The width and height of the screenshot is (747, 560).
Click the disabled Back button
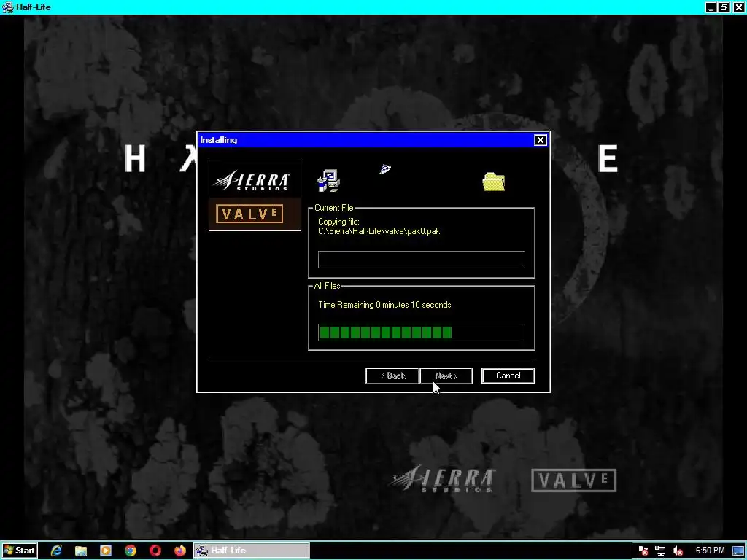392,376
